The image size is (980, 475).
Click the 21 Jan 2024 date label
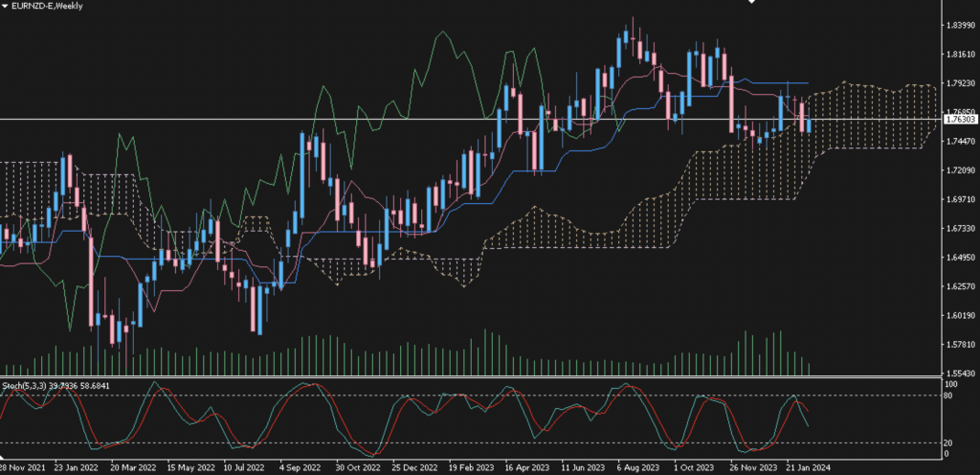point(807,467)
